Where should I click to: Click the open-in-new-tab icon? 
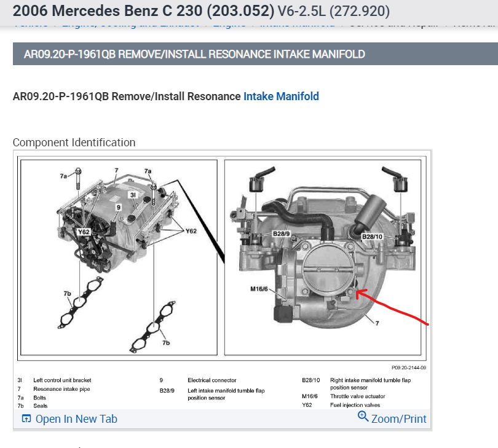click(x=26, y=419)
